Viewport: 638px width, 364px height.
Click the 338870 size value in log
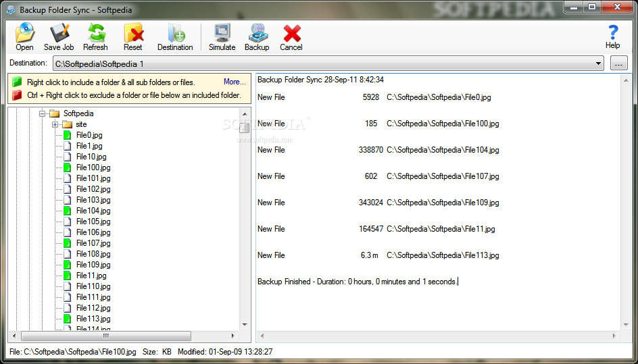370,150
